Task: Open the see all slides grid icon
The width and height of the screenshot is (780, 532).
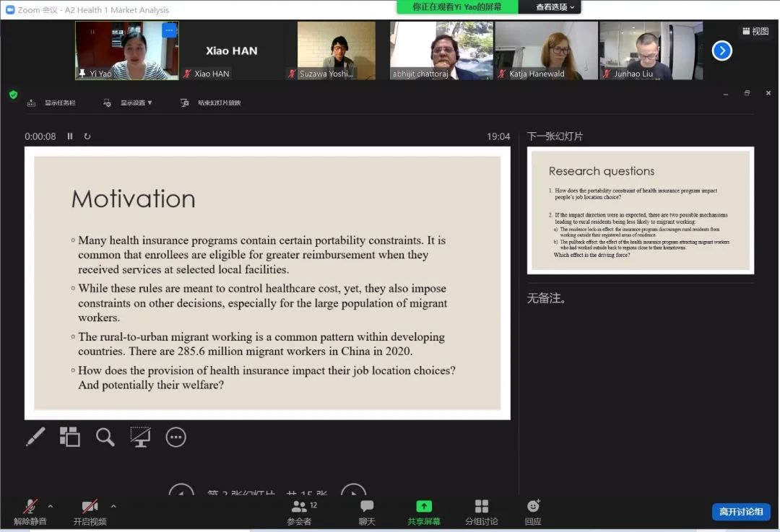Action: click(70, 437)
